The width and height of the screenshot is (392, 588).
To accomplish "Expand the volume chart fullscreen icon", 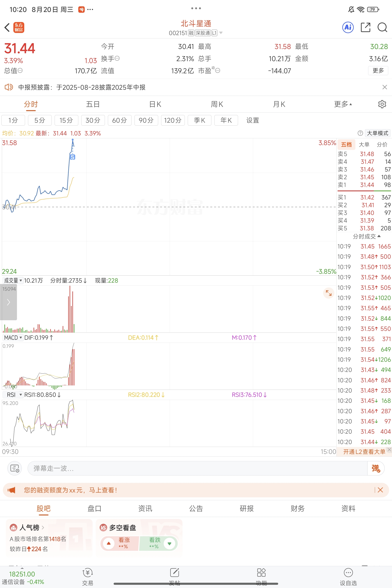I will click(329, 293).
